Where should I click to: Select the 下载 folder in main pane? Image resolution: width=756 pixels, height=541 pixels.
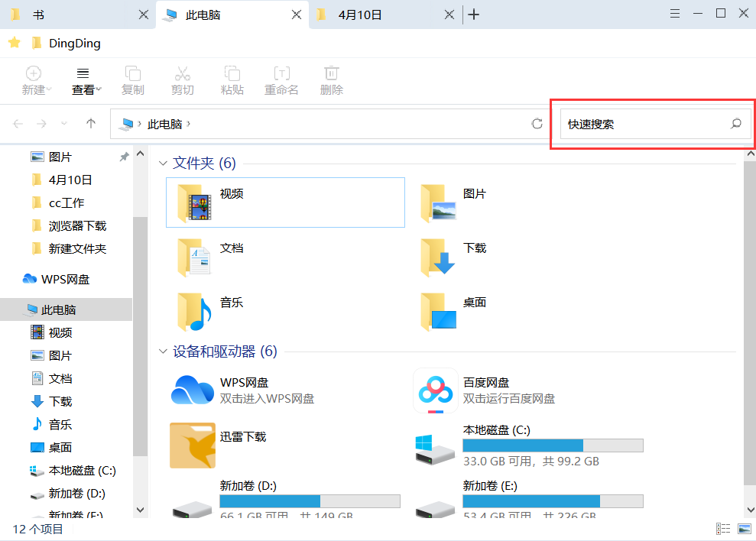coord(453,257)
